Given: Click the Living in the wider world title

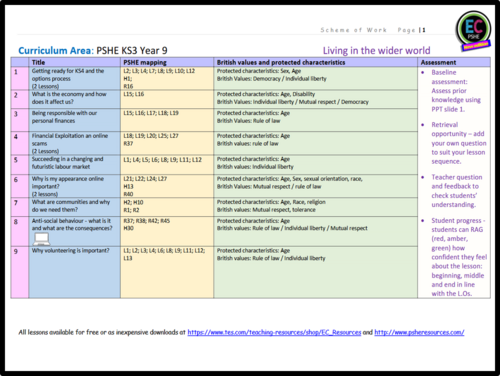Looking at the screenshot, I should click(376, 51).
